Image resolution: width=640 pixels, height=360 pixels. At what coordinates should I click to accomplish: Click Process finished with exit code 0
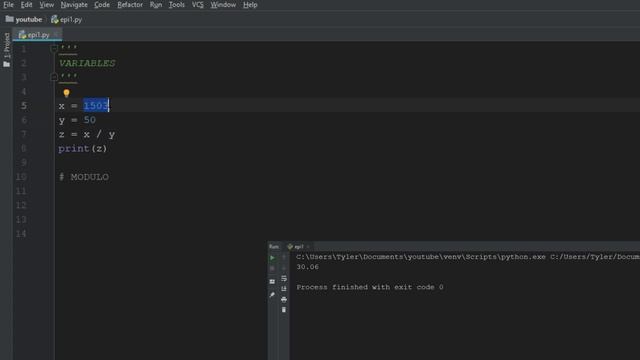pyautogui.click(x=370, y=287)
